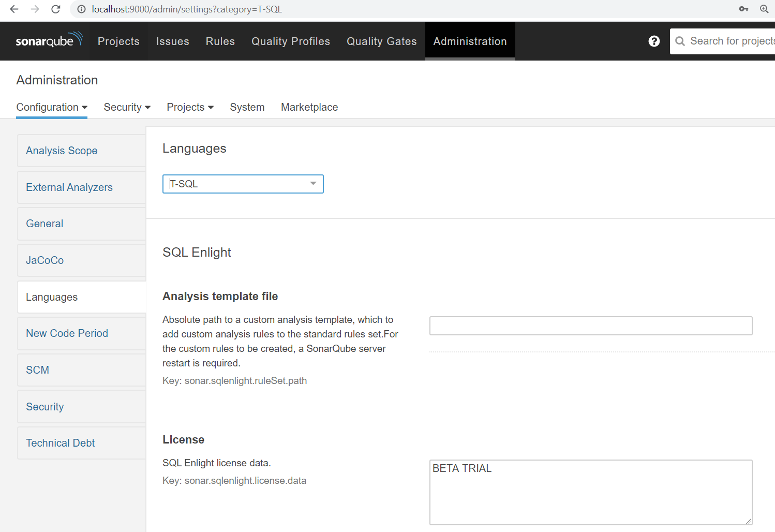
Task: Open the SCM settings category
Action: (x=82, y=370)
